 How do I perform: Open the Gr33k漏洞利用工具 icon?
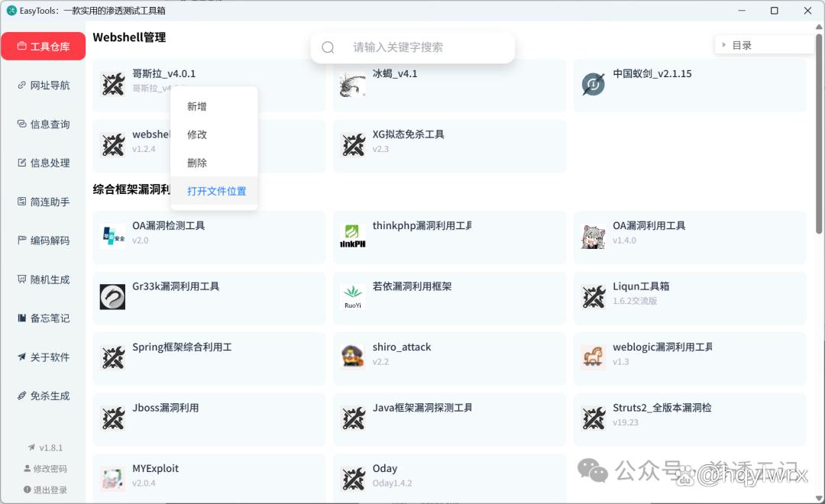click(113, 297)
